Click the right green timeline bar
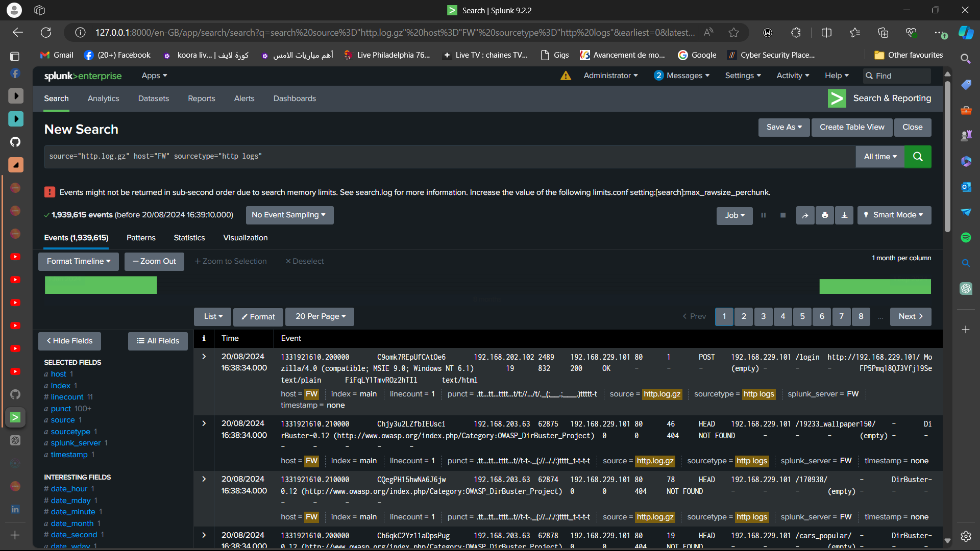The width and height of the screenshot is (980, 551). [875, 286]
